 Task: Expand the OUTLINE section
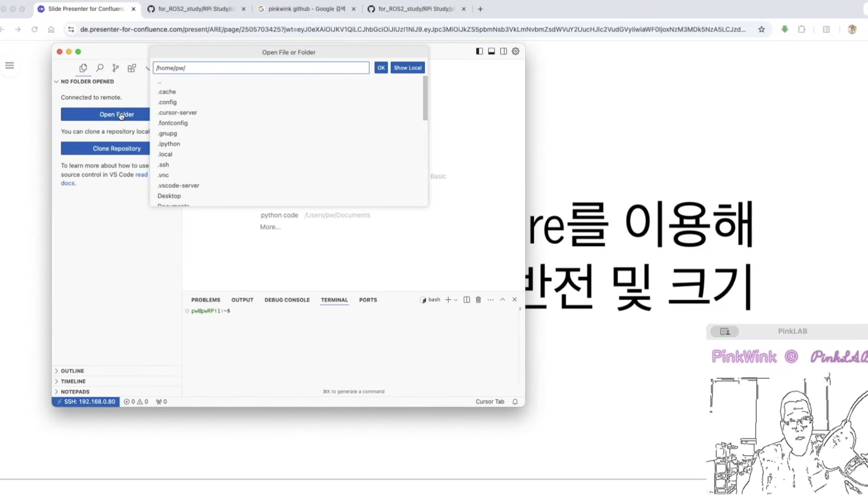(72, 371)
